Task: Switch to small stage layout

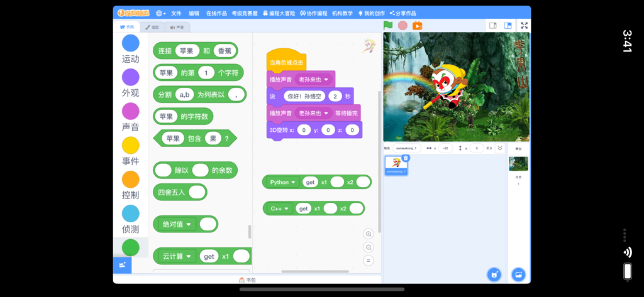Action: pyautogui.click(x=493, y=26)
